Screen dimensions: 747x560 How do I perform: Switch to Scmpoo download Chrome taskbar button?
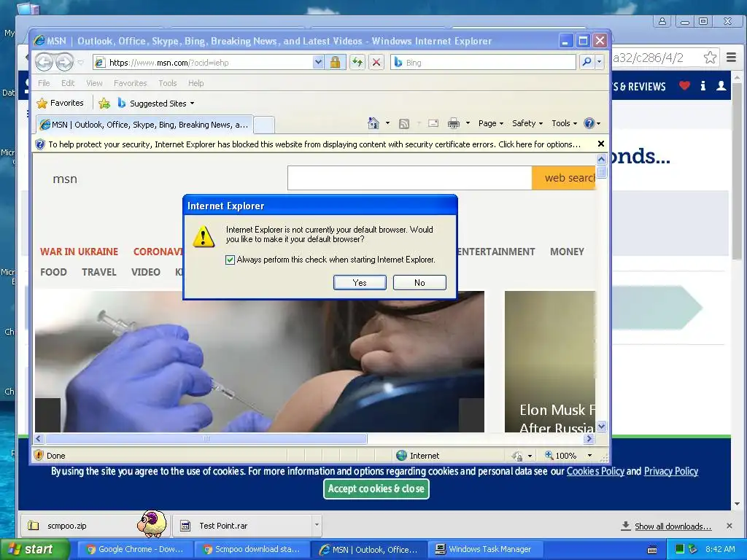pyautogui.click(x=252, y=549)
